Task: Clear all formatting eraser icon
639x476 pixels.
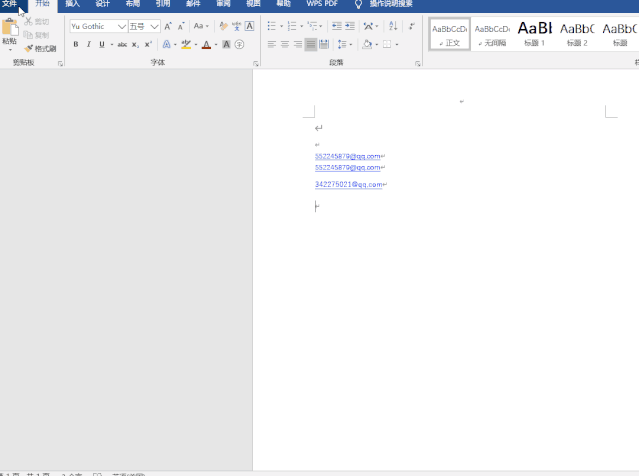Action: coord(223,26)
